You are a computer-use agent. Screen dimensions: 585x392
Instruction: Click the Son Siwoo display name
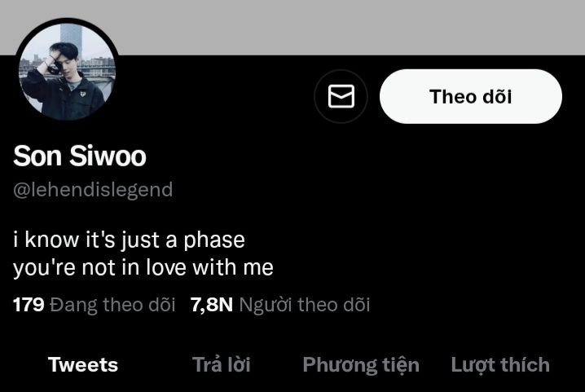[80, 156]
